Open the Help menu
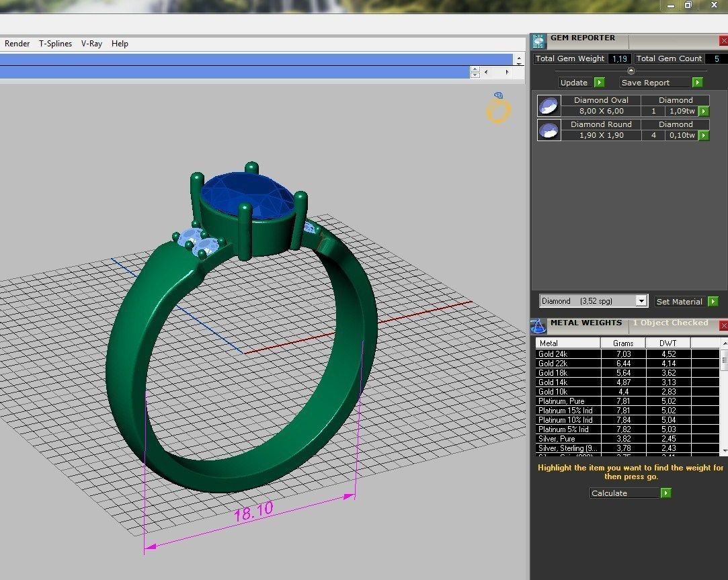The width and height of the screenshot is (728, 580). tap(120, 44)
